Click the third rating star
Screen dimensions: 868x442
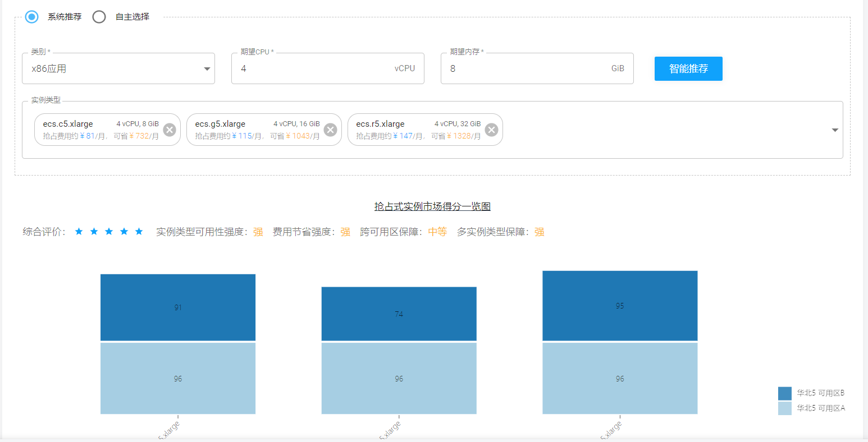tap(109, 232)
